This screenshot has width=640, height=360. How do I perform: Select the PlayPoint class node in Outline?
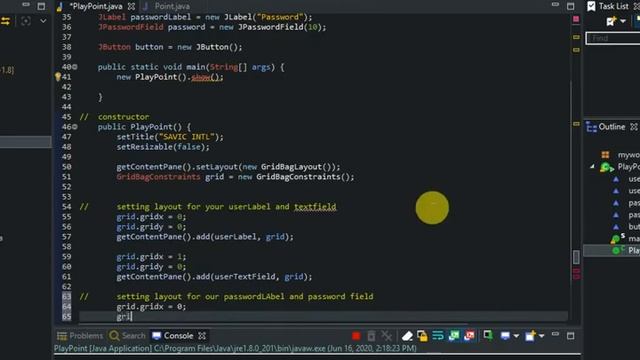(x=620, y=167)
